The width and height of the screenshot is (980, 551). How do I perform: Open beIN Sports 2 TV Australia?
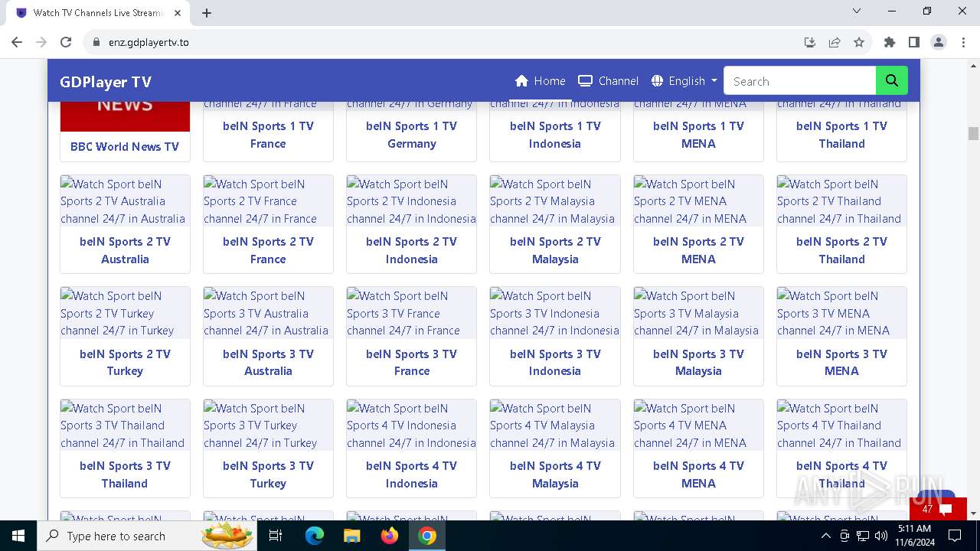coord(125,250)
